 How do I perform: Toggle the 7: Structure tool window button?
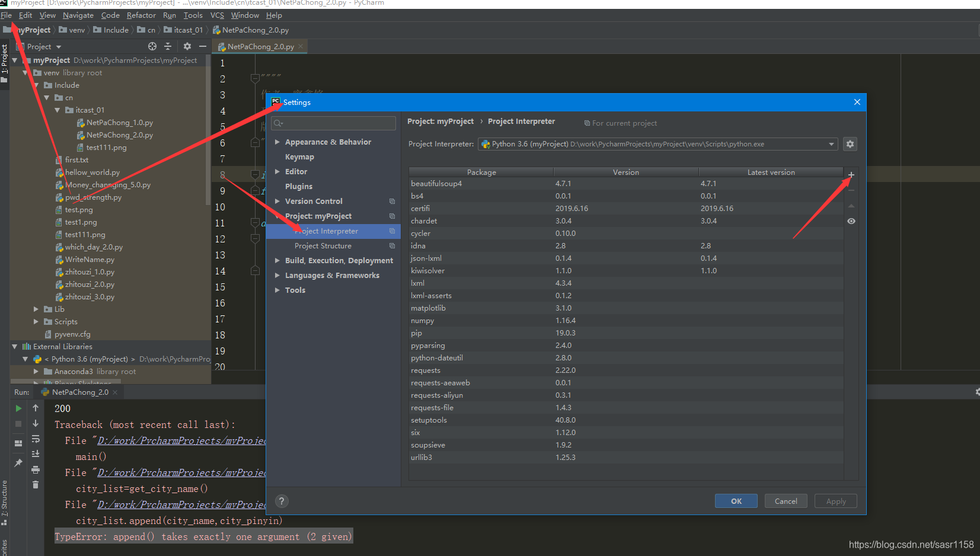pyautogui.click(x=4, y=503)
